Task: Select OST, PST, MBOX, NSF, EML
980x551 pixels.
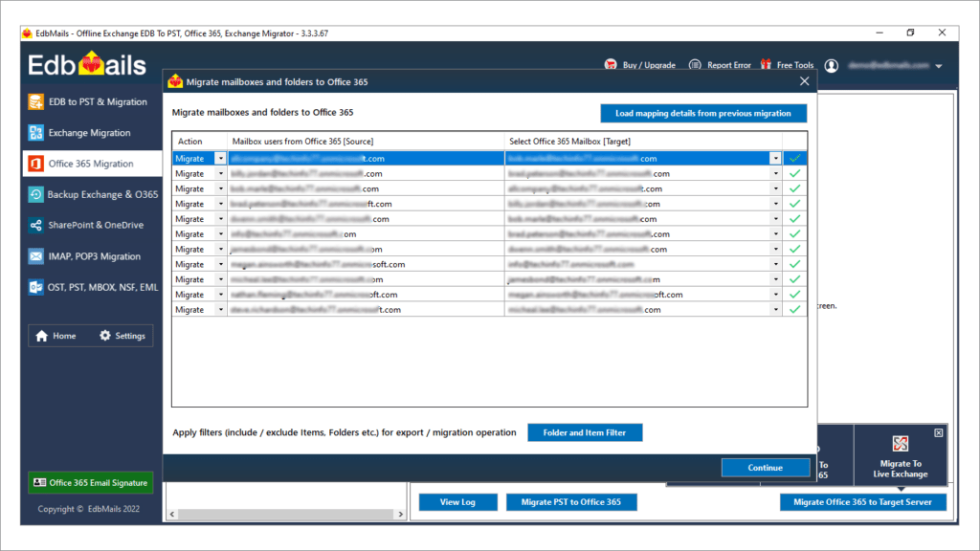Action: 93,287
